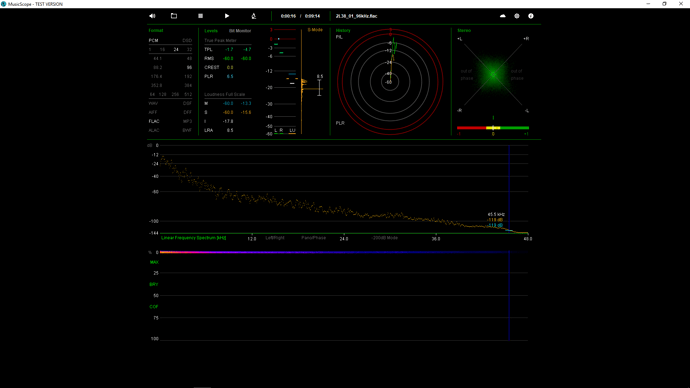The width and height of the screenshot is (690, 388).
Task: Click the RMS row label
Action: click(x=209, y=59)
